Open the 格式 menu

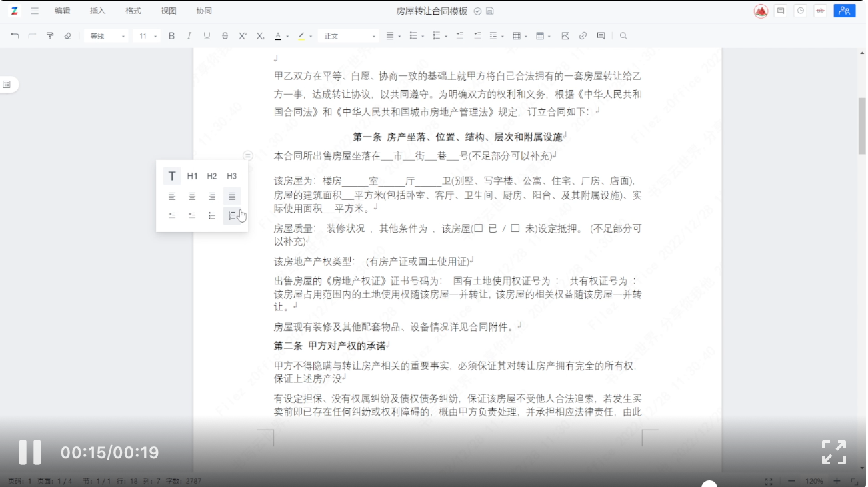133,11
